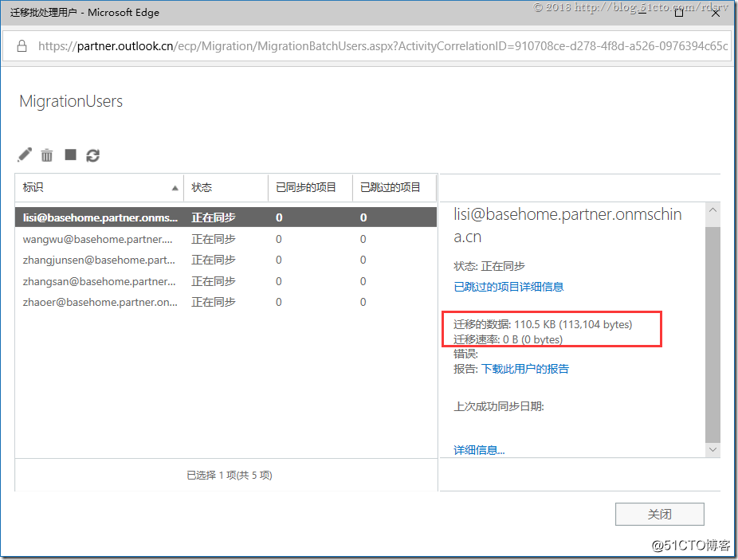Click the lock icon in address bar
Viewport: 738px width, 560px height.
point(22,45)
